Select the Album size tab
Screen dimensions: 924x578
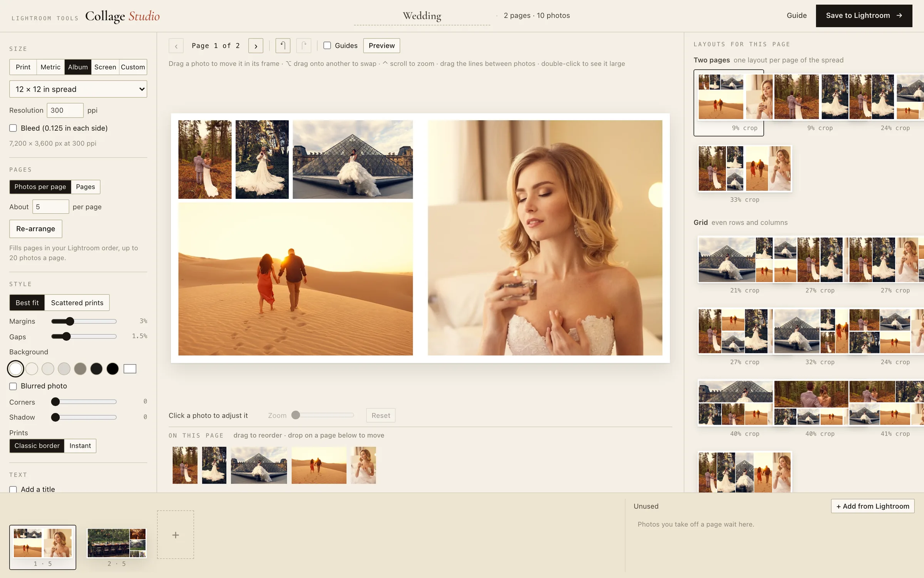pyautogui.click(x=78, y=67)
